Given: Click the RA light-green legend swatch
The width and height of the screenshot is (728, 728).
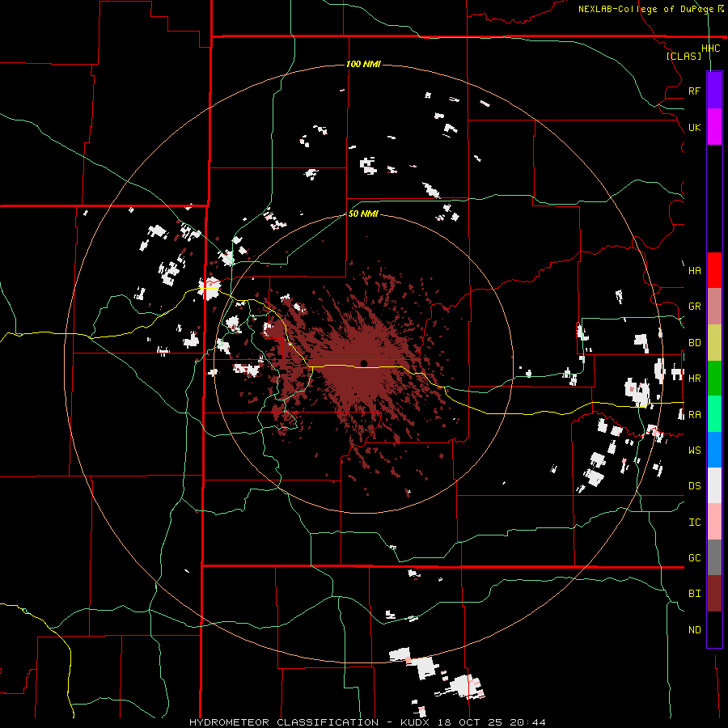Looking at the screenshot, I should click(714, 414).
